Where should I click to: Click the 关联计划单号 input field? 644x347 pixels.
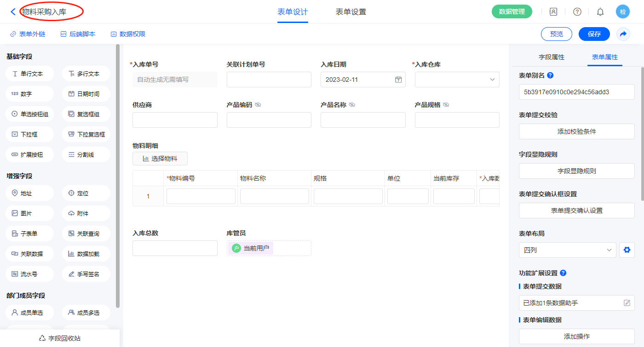pos(269,80)
